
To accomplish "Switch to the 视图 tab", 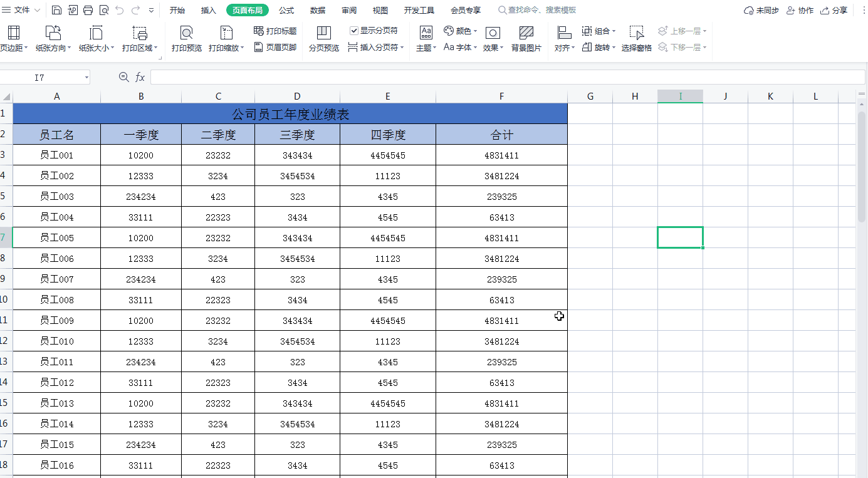I will (x=380, y=10).
